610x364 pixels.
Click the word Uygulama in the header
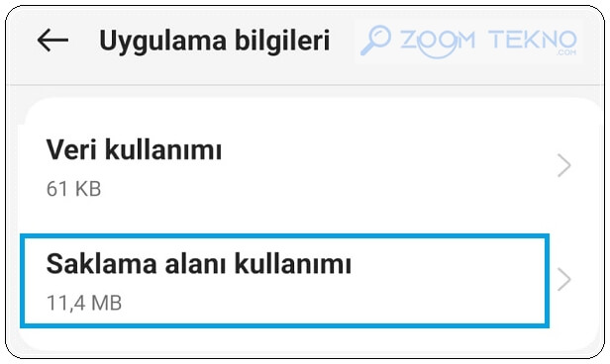click(x=162, y=42)
